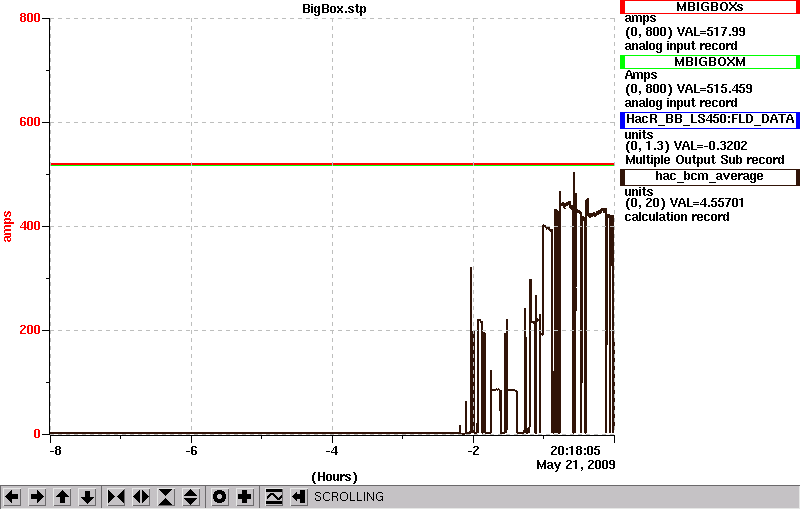
Task: Click the VAL=4.55701 bcm average reading
Action: point(707,203)
